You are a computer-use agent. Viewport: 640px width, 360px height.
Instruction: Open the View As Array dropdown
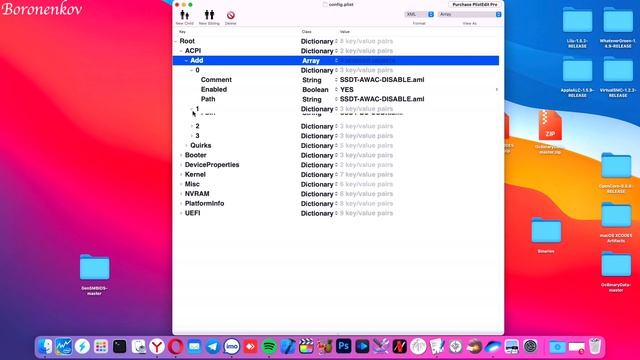coord(469,14)
